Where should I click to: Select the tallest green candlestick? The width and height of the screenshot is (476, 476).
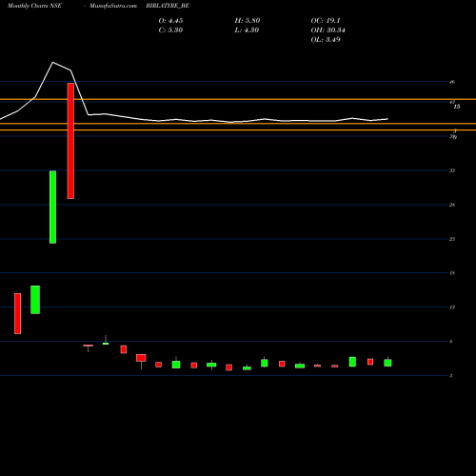click(52, 208)
